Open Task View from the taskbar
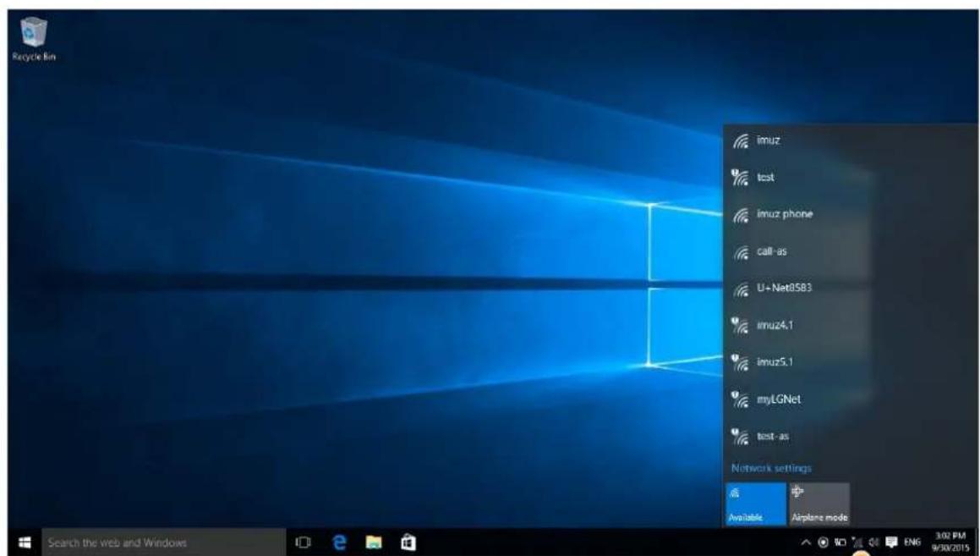The width and height of the screenshot is (980, 556). [x=303, y=542]
